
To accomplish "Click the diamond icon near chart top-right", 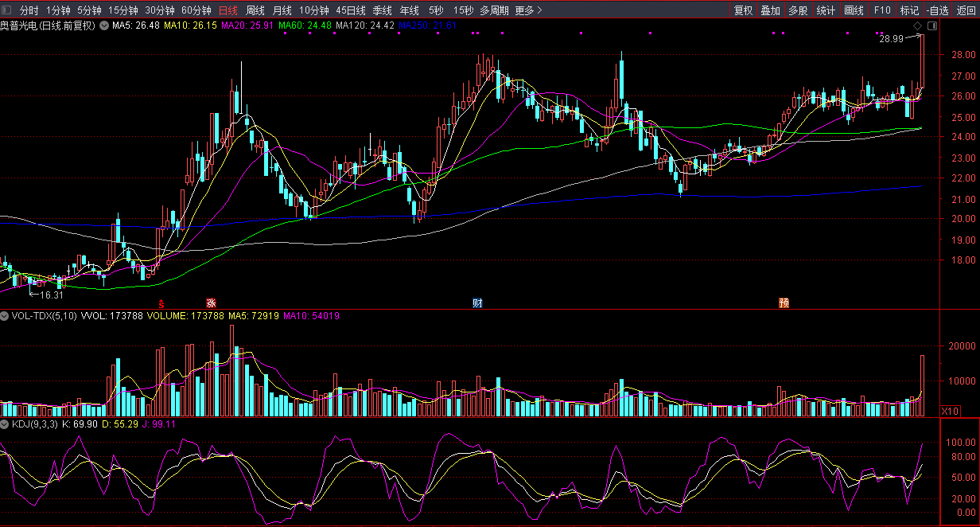I will [917, 27].
